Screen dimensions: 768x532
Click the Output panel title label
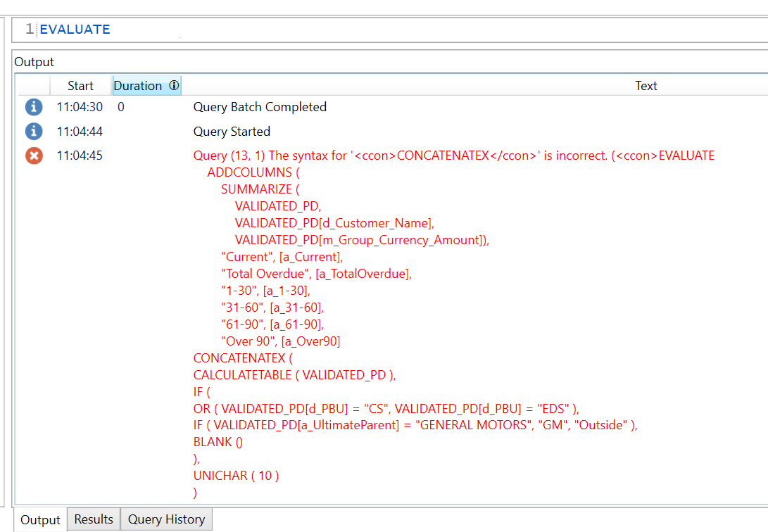[34, 62]
